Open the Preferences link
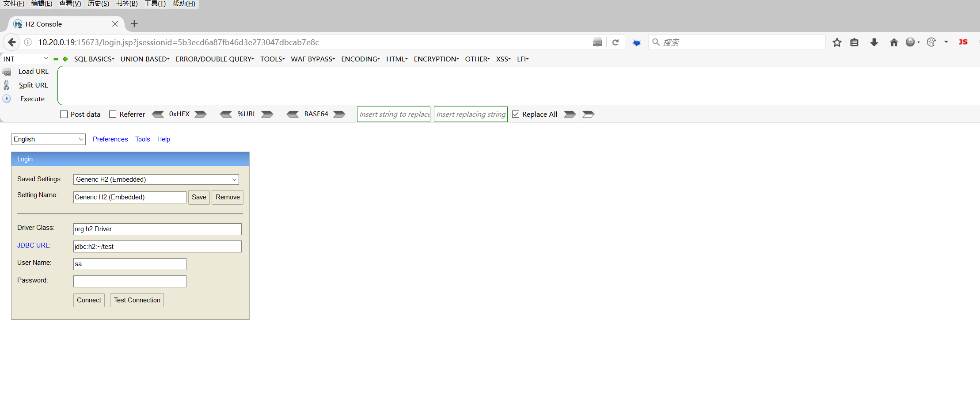This screenshot has height=393, width=980. pyautogui.click(x=110, y=139)
